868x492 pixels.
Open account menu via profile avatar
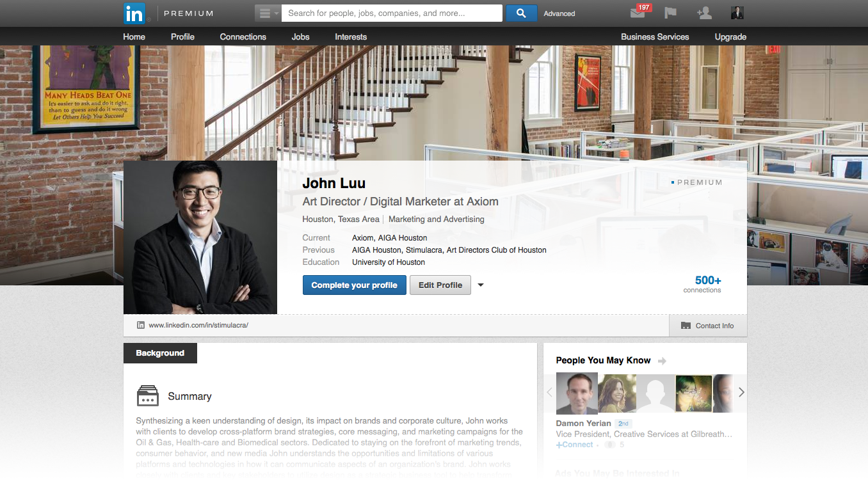737,13
